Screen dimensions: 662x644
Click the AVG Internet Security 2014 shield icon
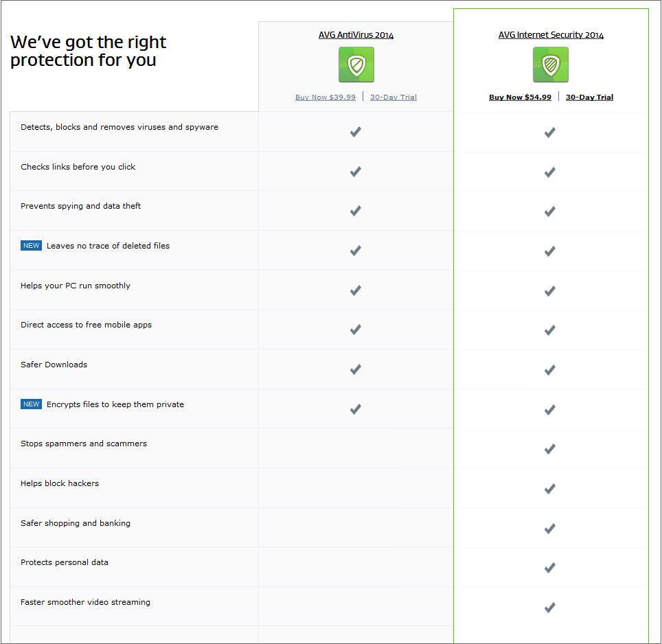point(550,65)
